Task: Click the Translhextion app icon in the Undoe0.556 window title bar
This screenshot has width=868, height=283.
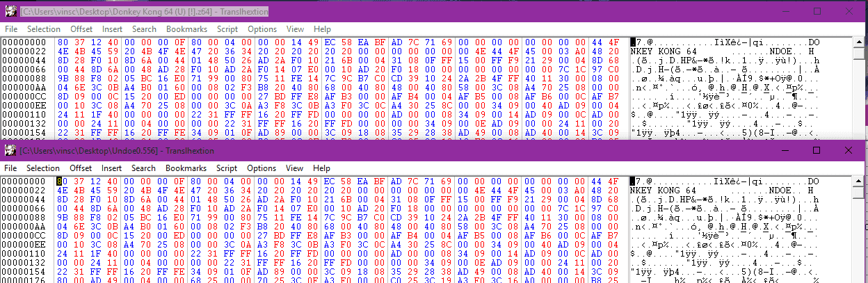Action: point(10,151)
